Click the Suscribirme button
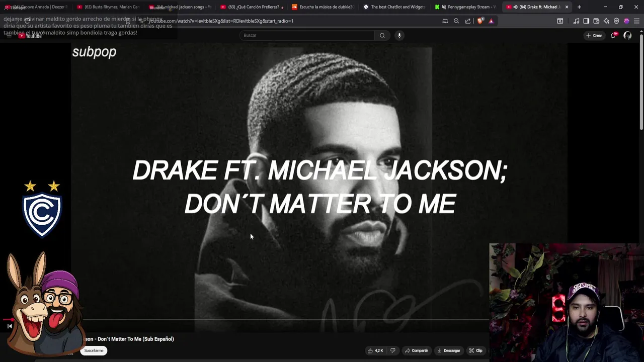 point(94,350)
